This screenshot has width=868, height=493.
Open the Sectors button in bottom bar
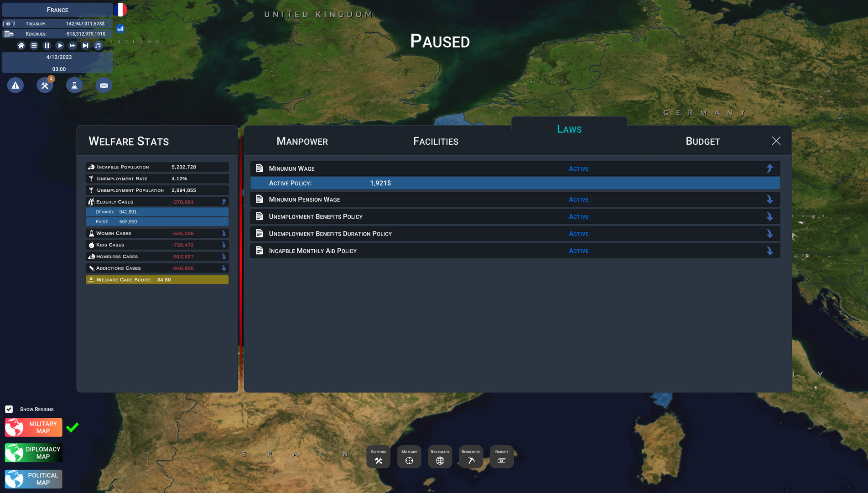[x=378, y=456]
